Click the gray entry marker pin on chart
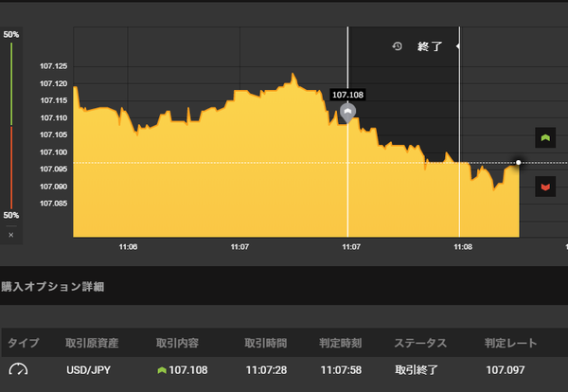The image size is (568, 392). [x=347, y=113]
